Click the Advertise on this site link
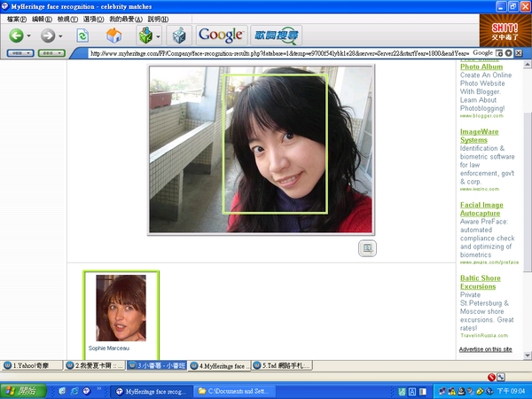The width and height of the screenshot is (532, 399). [x=486, y=349]
